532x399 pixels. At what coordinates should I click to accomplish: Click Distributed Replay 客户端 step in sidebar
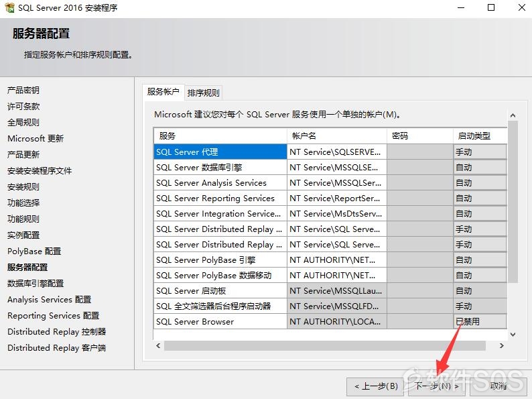coord(57,348)
